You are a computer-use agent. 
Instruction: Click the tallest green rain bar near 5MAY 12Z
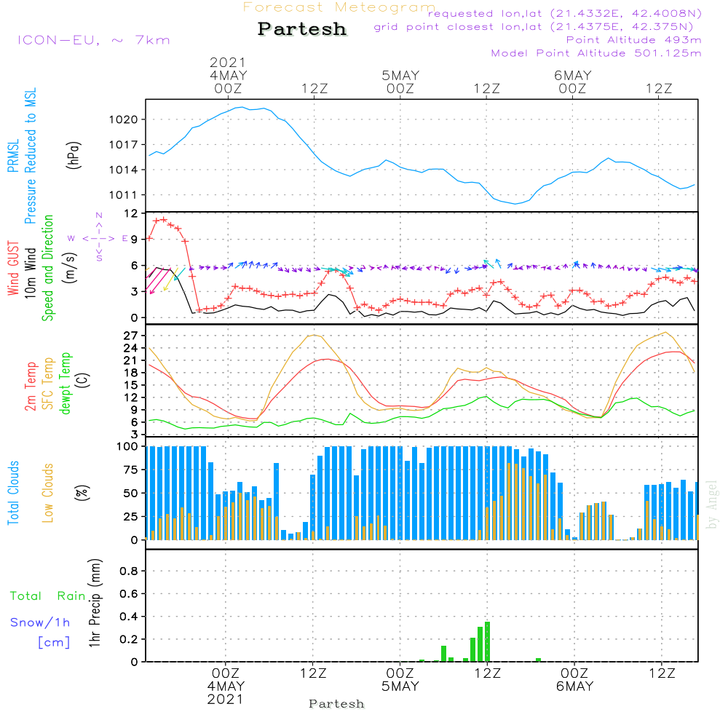487,641
